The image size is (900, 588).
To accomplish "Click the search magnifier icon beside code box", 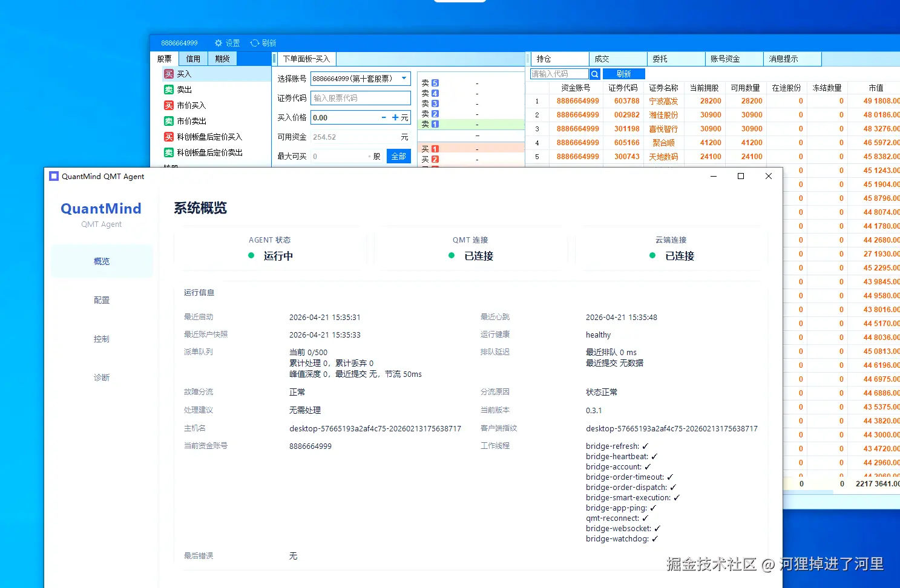I will click(x=595, y=74).
